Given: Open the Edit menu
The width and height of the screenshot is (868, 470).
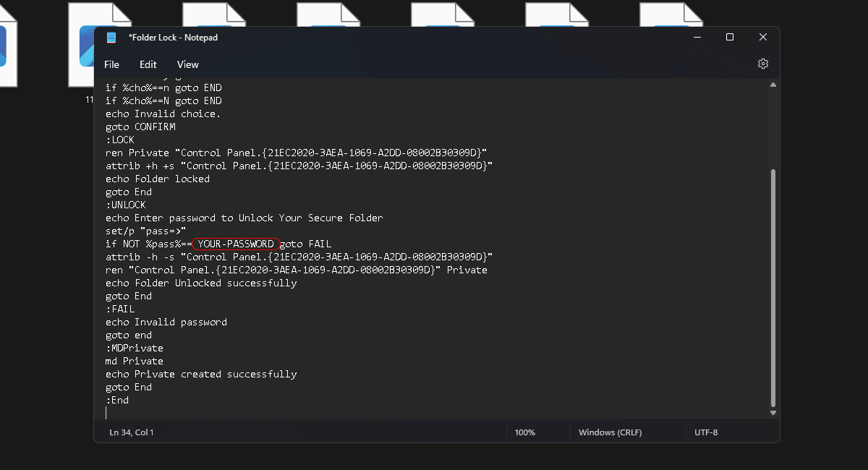Looking at the screenshot, I should [x=148, y=64].
